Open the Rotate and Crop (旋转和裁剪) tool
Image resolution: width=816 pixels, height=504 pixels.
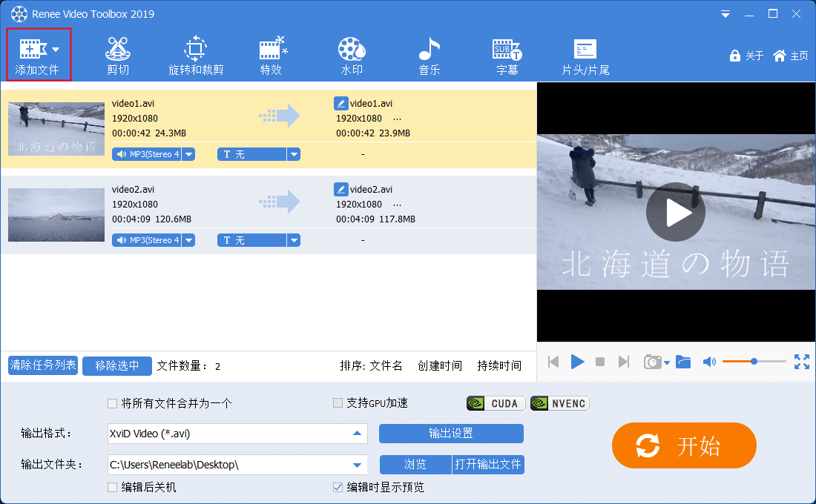tap(196, 56)
